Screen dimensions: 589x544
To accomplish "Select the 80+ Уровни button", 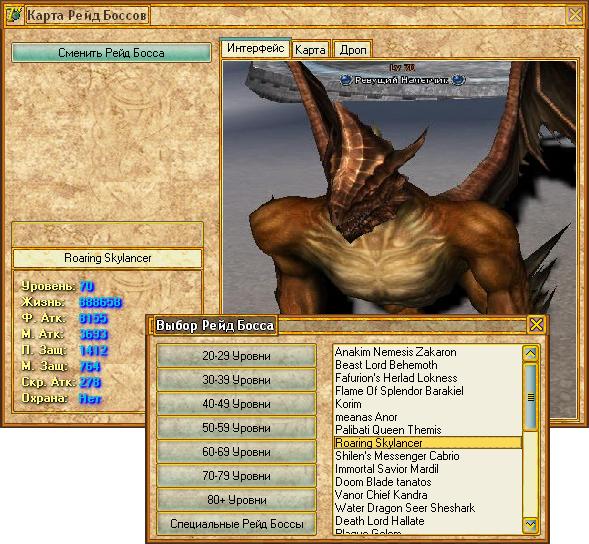I will coord(236,500).
